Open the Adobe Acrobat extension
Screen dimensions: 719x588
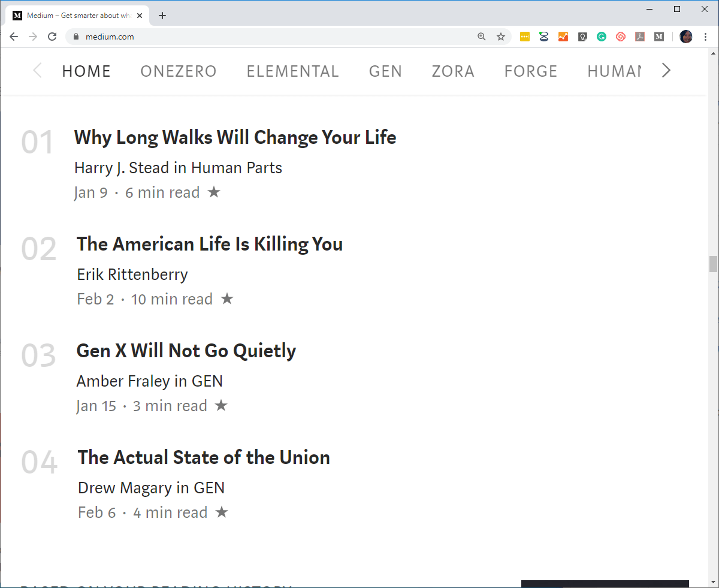[639, 37]
